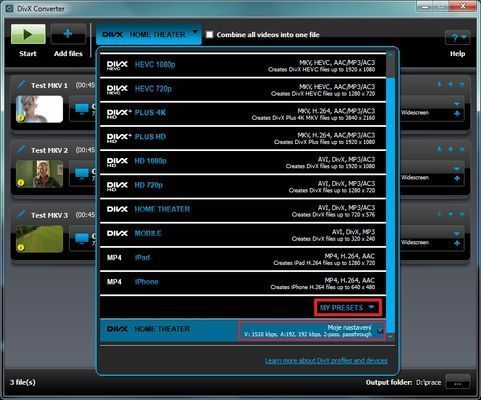Move Test MKV 2 down with arrow icon

click(439, 149)
